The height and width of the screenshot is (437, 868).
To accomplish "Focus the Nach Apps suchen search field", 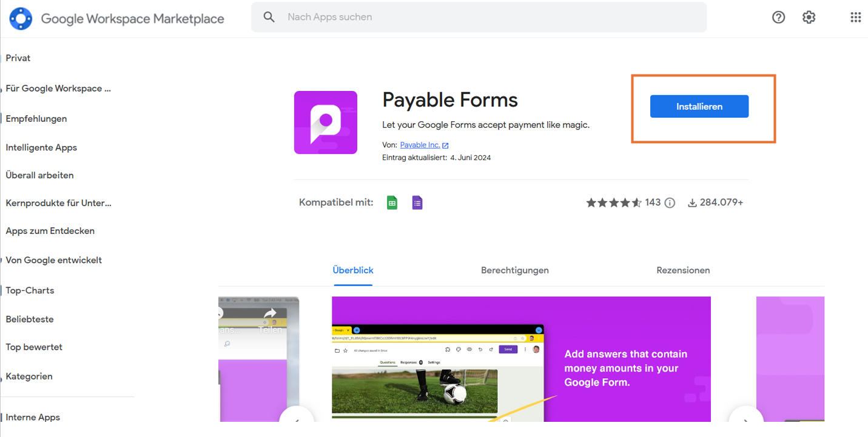I will [x=479, y=17].
